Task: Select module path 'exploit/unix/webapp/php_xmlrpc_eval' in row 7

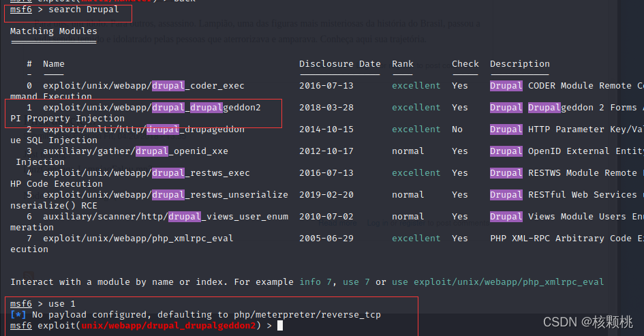Action: [138, 239]
